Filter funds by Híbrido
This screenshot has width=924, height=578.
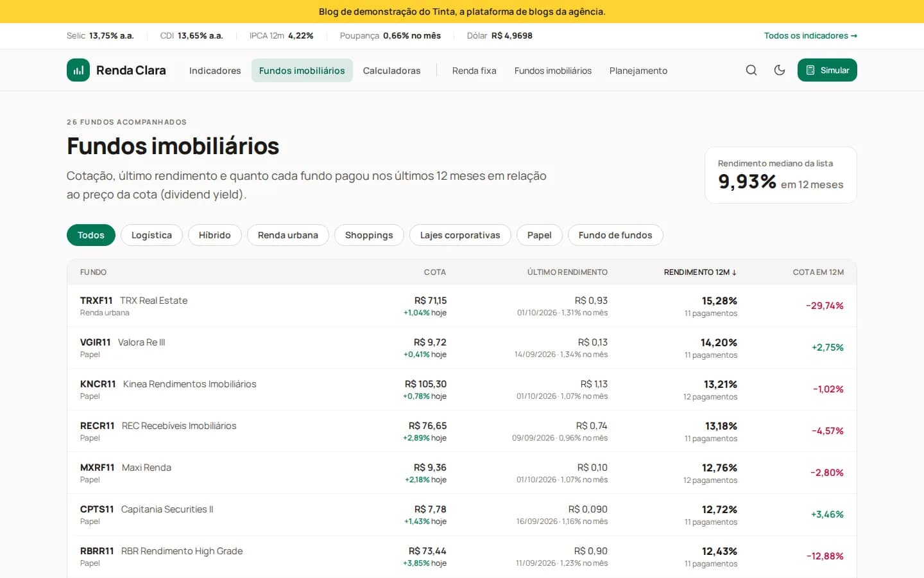pos(215,235)
